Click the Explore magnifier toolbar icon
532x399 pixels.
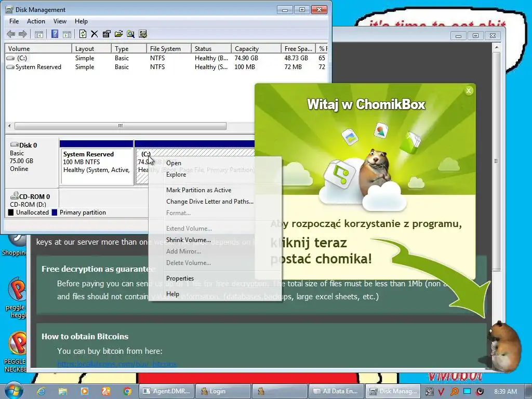coord(130,34)
